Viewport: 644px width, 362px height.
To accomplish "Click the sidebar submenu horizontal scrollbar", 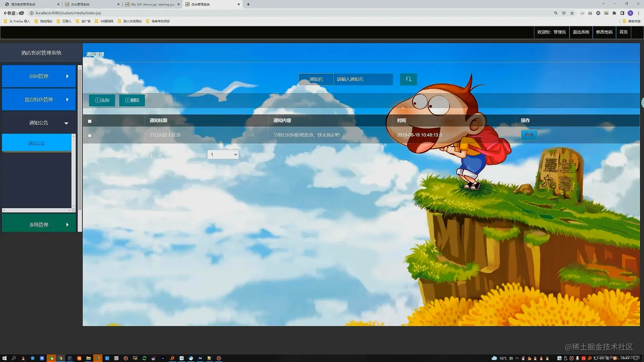I will point(37,210).
